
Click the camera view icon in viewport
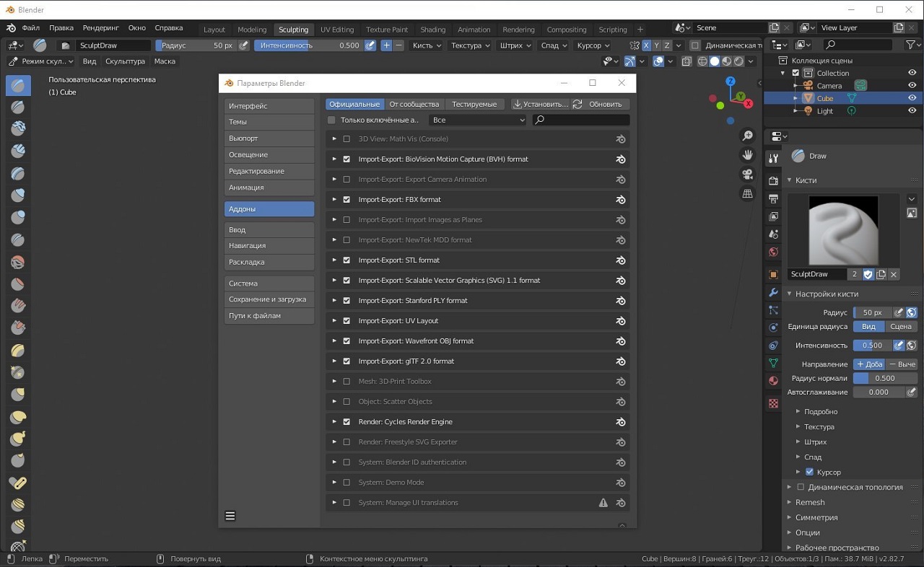coord(747,175)
